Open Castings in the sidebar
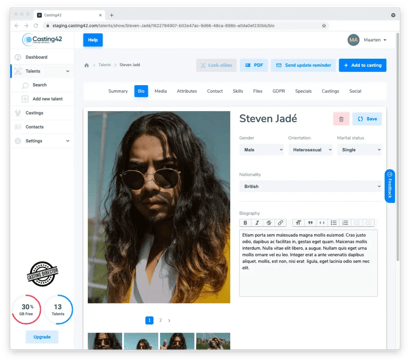The image size is (410, 362). pos(42,113)
